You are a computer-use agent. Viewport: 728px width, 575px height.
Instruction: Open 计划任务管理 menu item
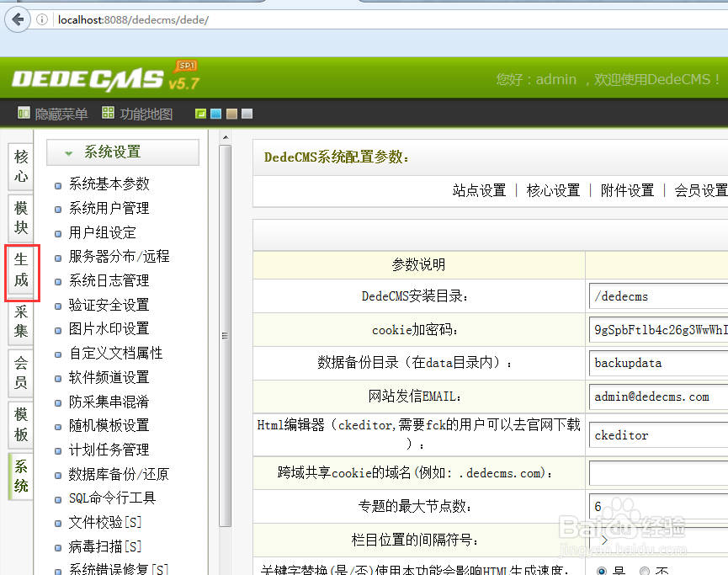tap(109, 450)
